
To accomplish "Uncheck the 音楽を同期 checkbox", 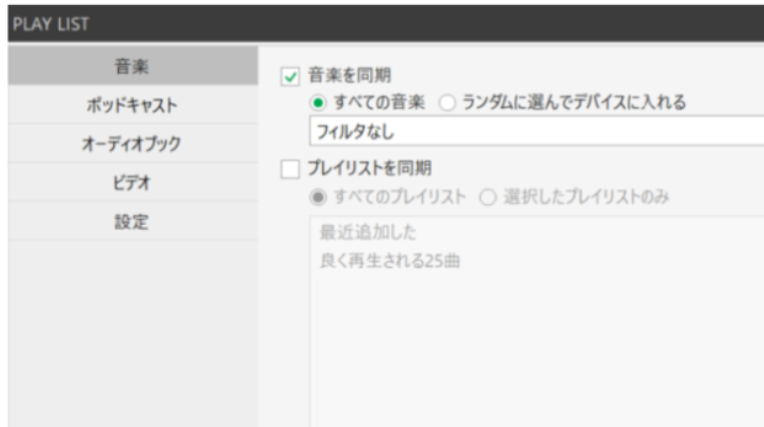I will tap(291, 76).
